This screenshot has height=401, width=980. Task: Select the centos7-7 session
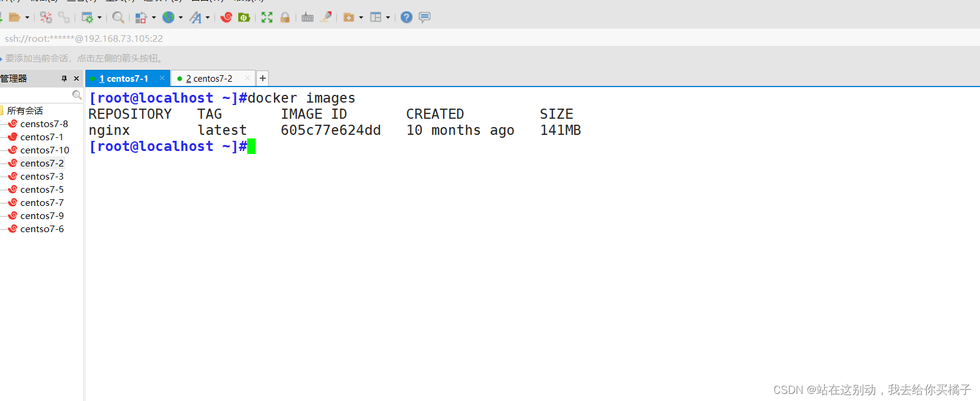(x=42, y=202)
